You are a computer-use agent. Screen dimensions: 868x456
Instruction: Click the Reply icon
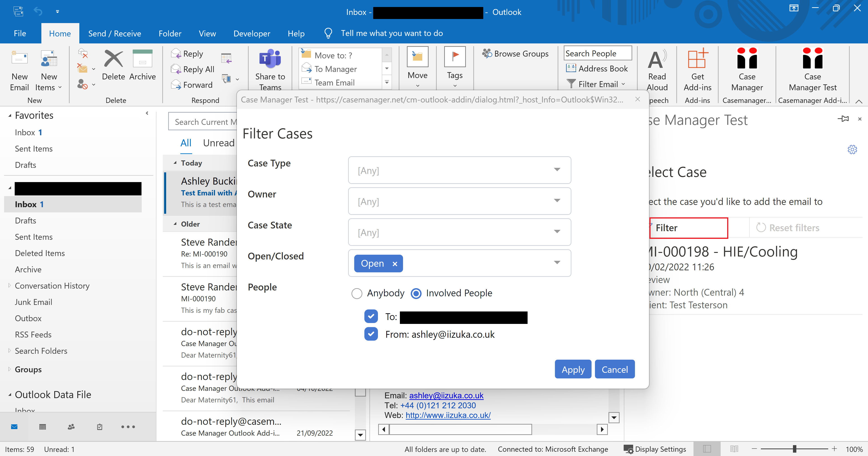[187, 54]
